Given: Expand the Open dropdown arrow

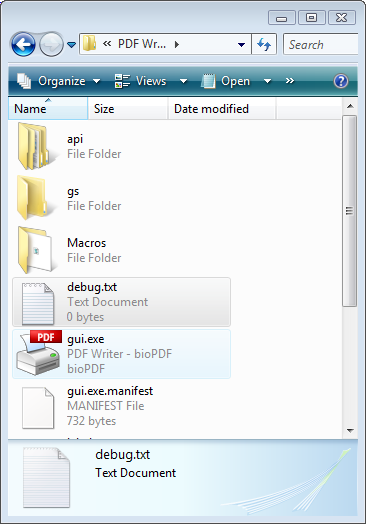Looking at the screenshot, I should [x=267, y=81].
